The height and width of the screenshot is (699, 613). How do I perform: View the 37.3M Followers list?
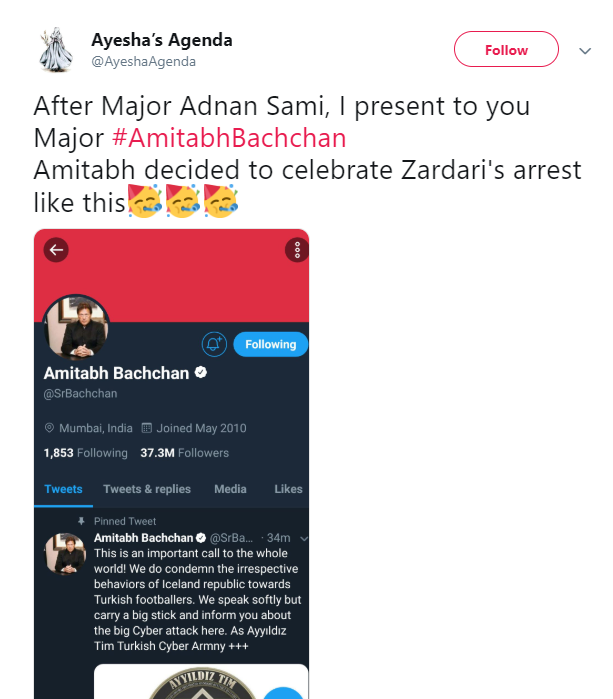pos(184,453)
